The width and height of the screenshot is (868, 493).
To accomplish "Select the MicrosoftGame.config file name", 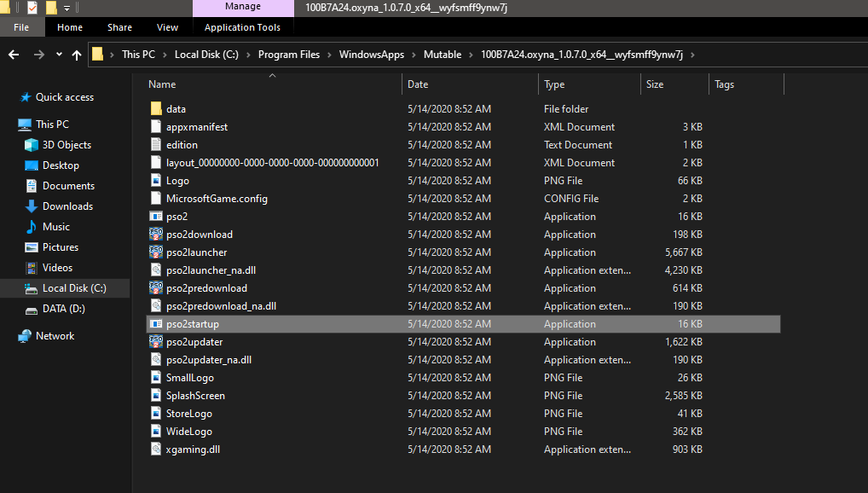I will [217, 198].
